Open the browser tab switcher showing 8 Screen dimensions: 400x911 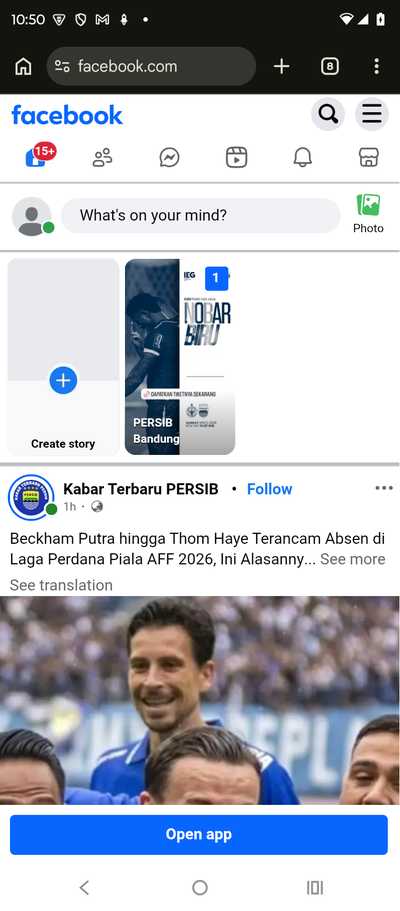(x=330, y=67)
